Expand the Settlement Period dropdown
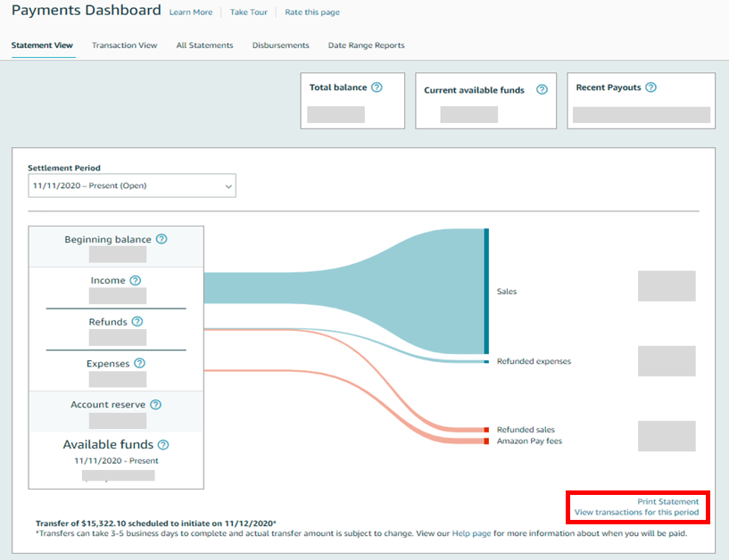 (x=131, y=185)
